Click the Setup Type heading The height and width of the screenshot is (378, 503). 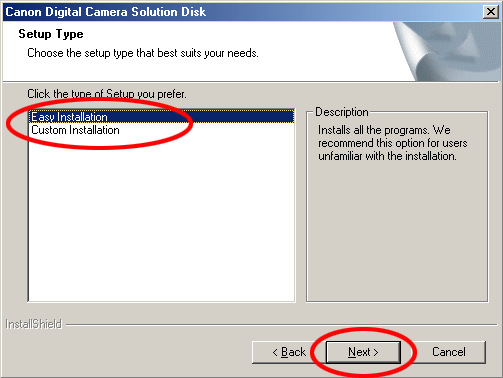point(51,34)
